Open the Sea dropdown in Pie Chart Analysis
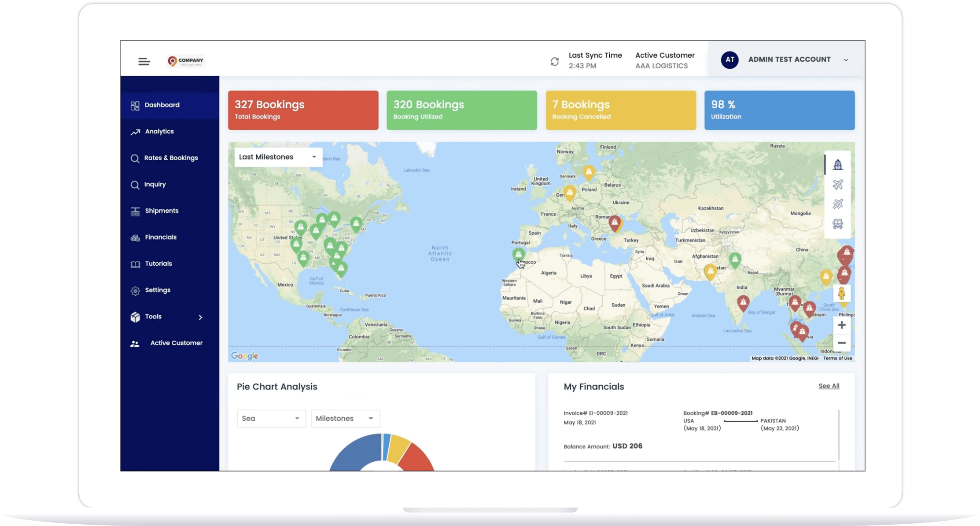Screen dimensions: 980x526 coord(271,418)
